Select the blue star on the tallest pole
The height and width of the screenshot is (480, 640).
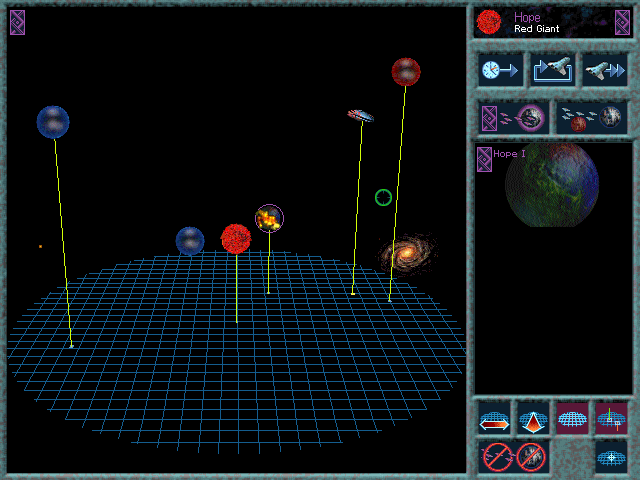tap(53, 122)
